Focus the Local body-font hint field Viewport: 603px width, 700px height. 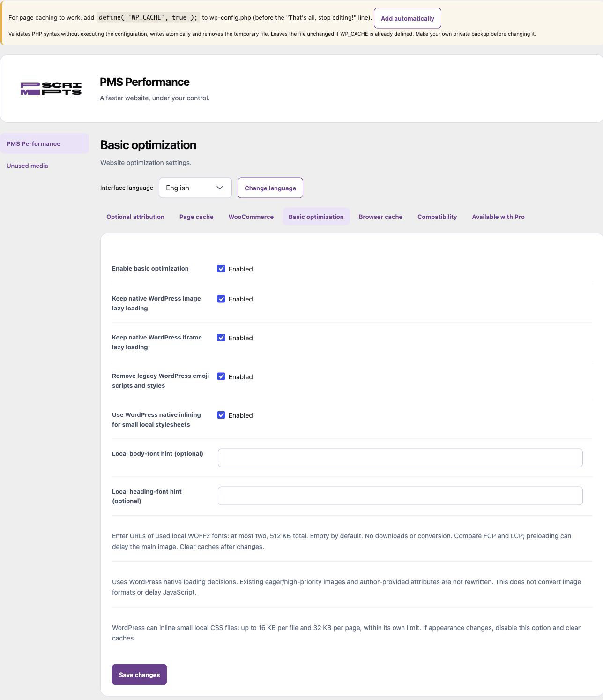(x=400, y=458)
